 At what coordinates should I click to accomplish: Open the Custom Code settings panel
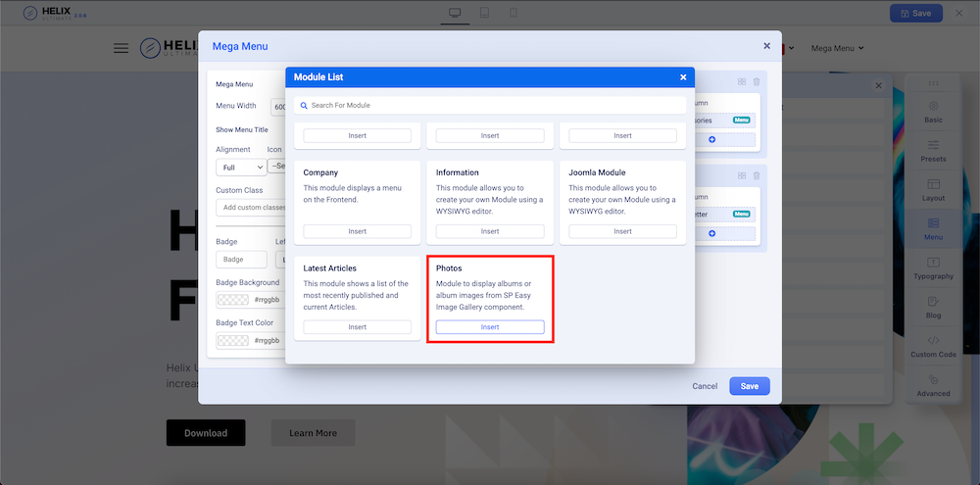[933, 347]
